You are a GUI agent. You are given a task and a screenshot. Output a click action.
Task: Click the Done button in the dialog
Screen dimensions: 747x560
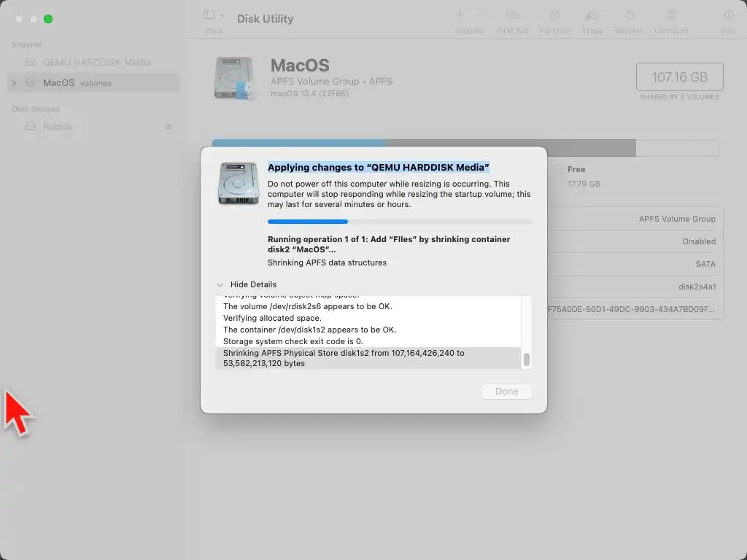tap(506, 391)
